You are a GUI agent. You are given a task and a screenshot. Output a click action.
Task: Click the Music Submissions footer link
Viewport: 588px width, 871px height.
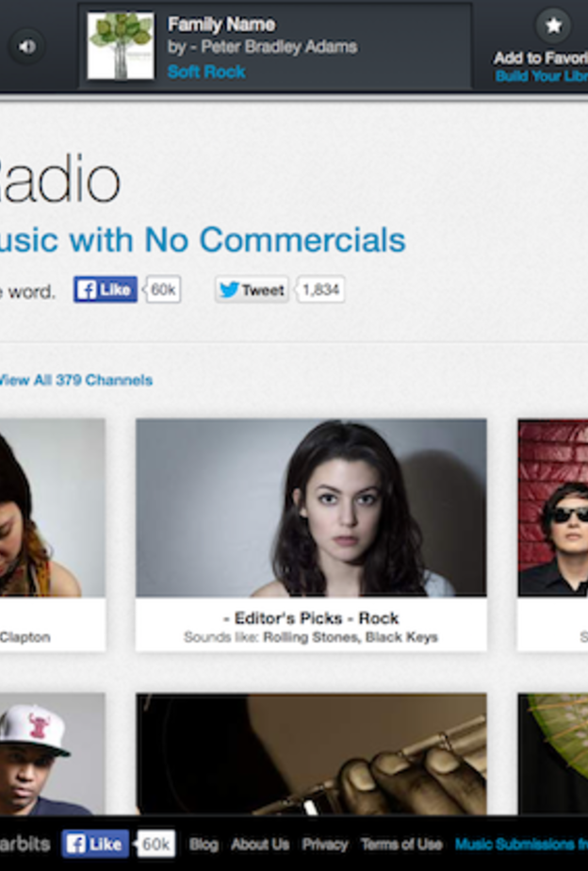tap(520, 845)
